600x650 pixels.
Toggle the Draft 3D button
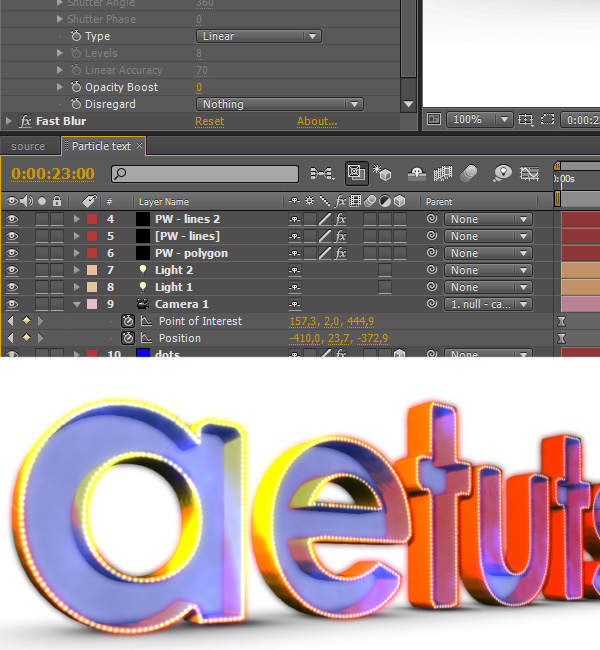pyautogui.click(x=356, y=173)
